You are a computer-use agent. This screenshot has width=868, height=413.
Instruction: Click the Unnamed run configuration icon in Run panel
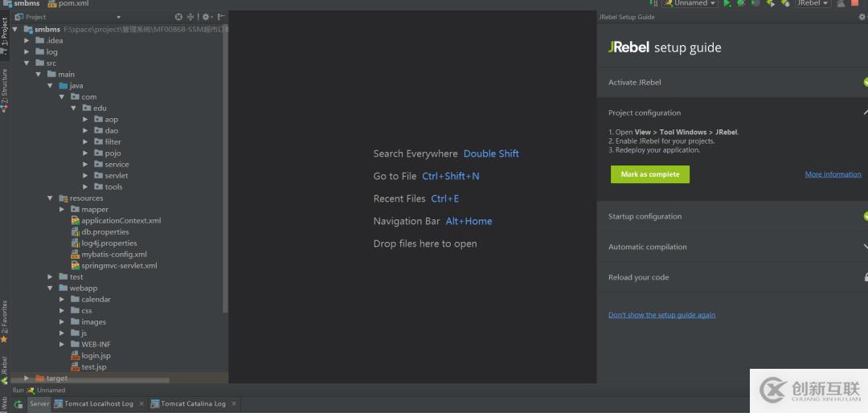[31, 391]
